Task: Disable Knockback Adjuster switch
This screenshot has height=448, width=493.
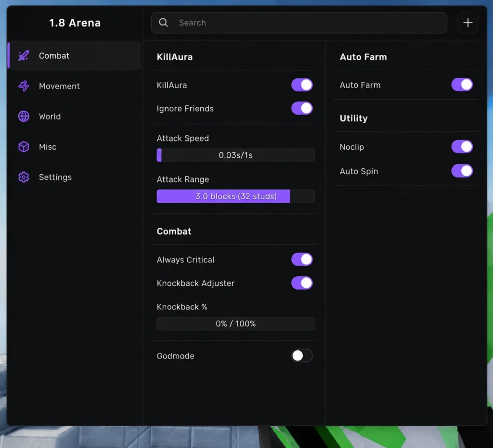Action: (302, 283)
